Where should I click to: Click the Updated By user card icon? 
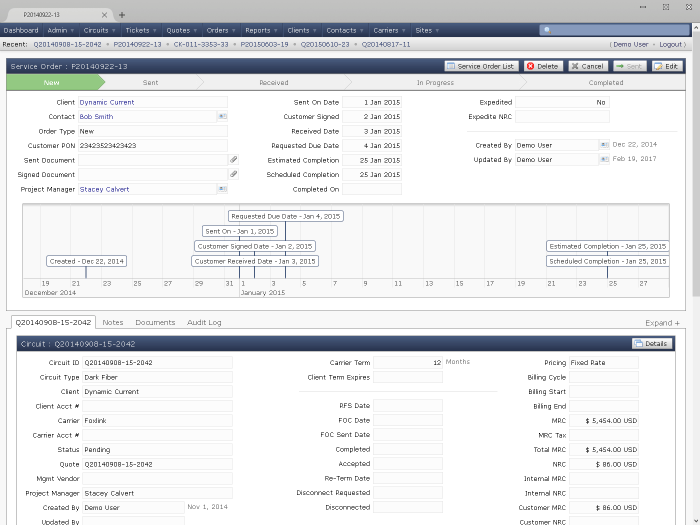603,160
